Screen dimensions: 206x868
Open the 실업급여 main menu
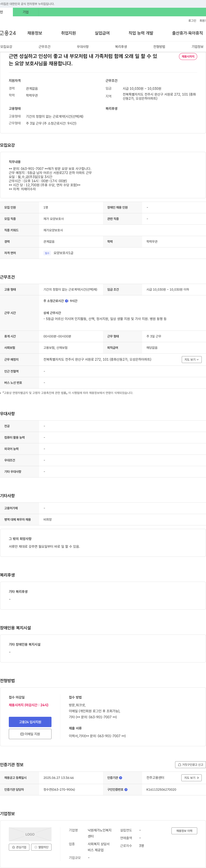pos(102,33)
